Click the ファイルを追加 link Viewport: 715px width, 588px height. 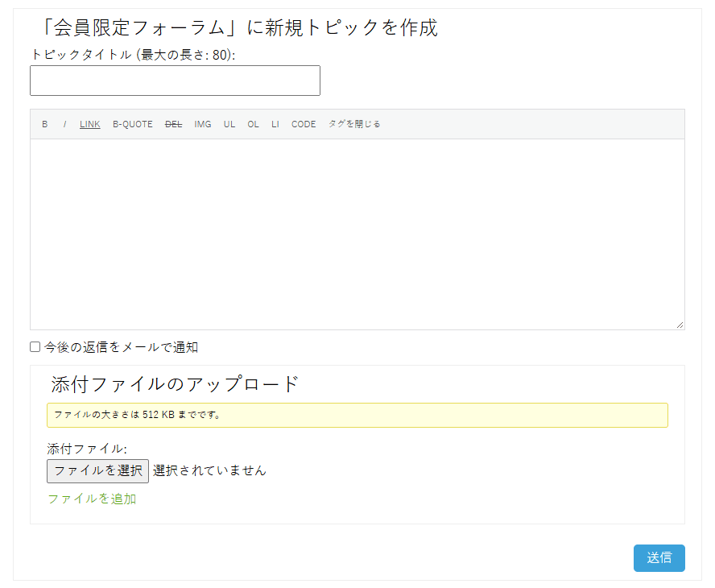click(x=92, y=499)
